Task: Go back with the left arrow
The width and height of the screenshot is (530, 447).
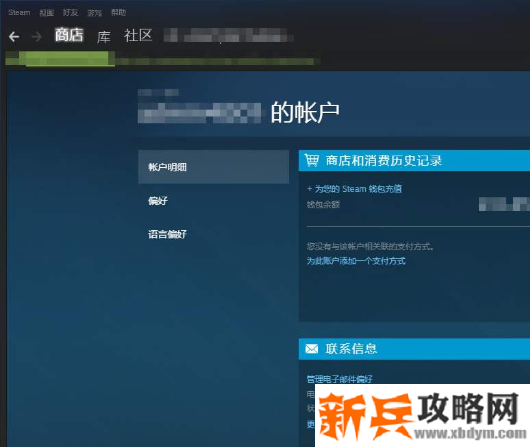Action: click(14, 37)
